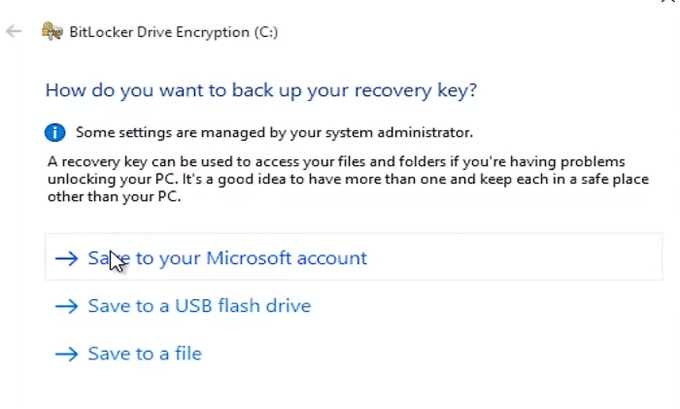Choose Save to your Microsoft account

(227, 258)
